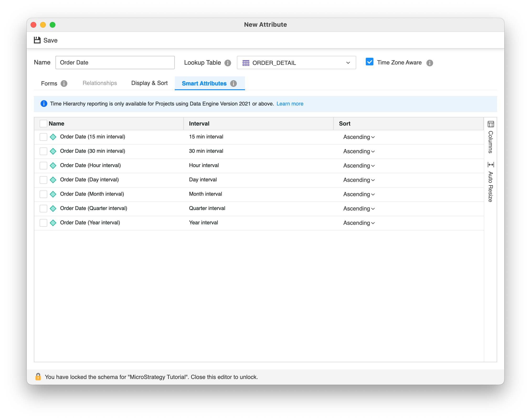Click the Auto Resize icon
The height and width of the screenshot is (420, 531).
(x=490, y=164)
